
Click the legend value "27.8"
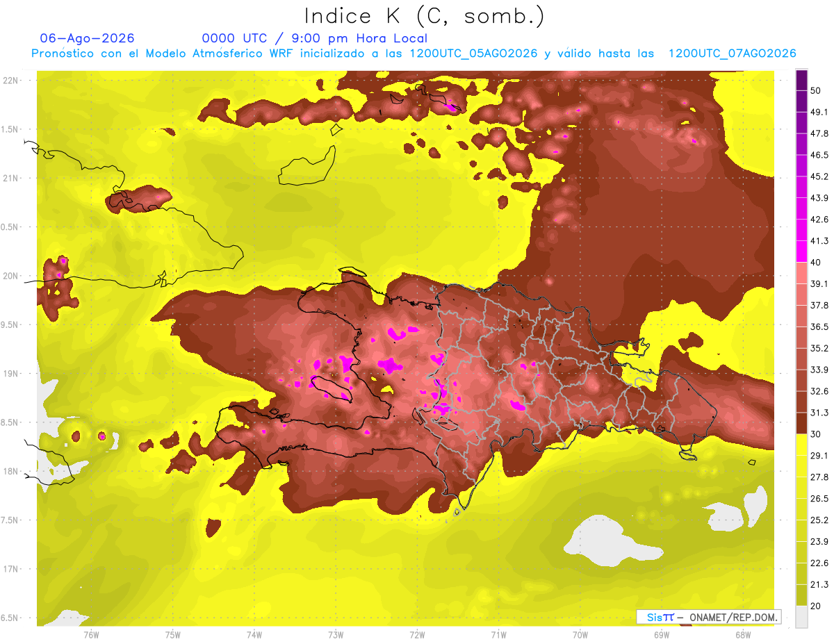click(x=819, y=477)
